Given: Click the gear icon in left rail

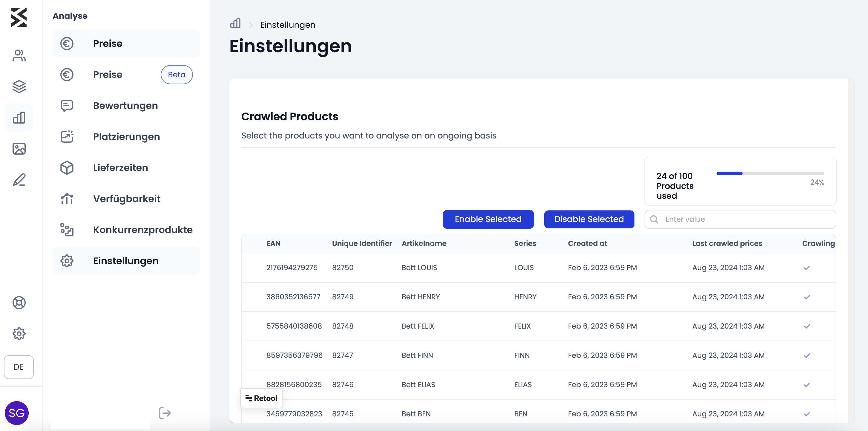Looking at the screenshot, I should point(19,334).
